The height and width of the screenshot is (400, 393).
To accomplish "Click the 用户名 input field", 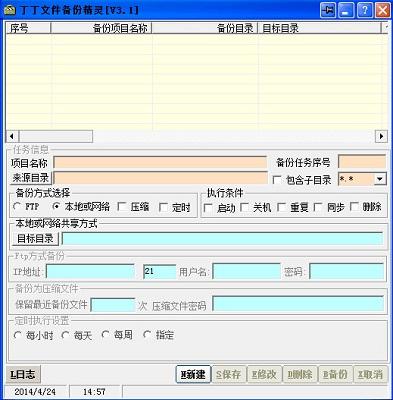I will click(246, 271).
